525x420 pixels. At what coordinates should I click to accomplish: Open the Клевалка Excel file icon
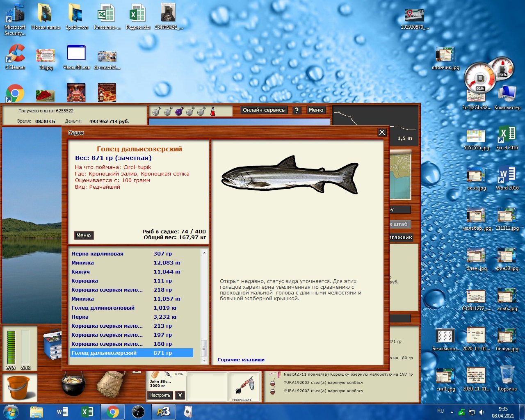pyautogui.click(x=107, y=16)
